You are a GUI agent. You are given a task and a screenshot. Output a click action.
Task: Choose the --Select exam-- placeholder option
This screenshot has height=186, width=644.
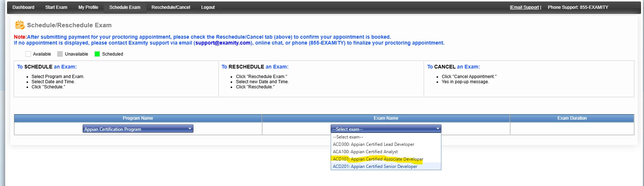click(386, 137)
